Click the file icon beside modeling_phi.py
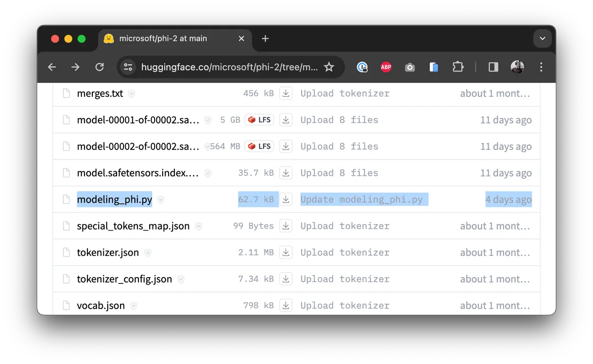Image resolution: width=593 pixels, height=364 pixels. coord(66,200)
